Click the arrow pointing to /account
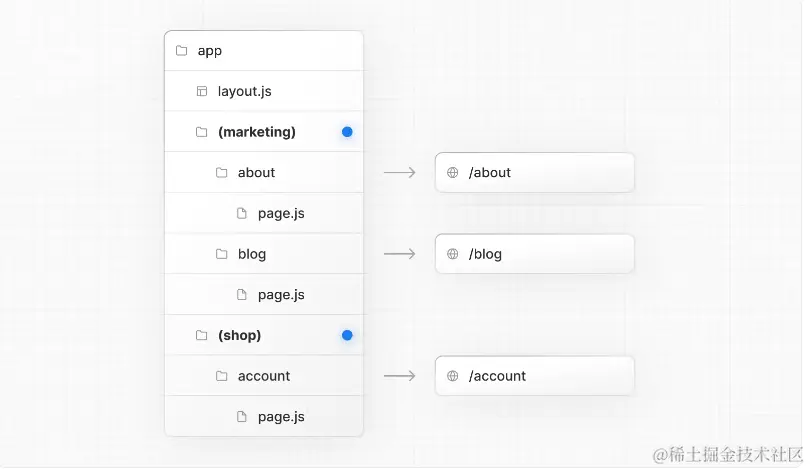This screenshot has height=470, width=810. tap(400, 376)
